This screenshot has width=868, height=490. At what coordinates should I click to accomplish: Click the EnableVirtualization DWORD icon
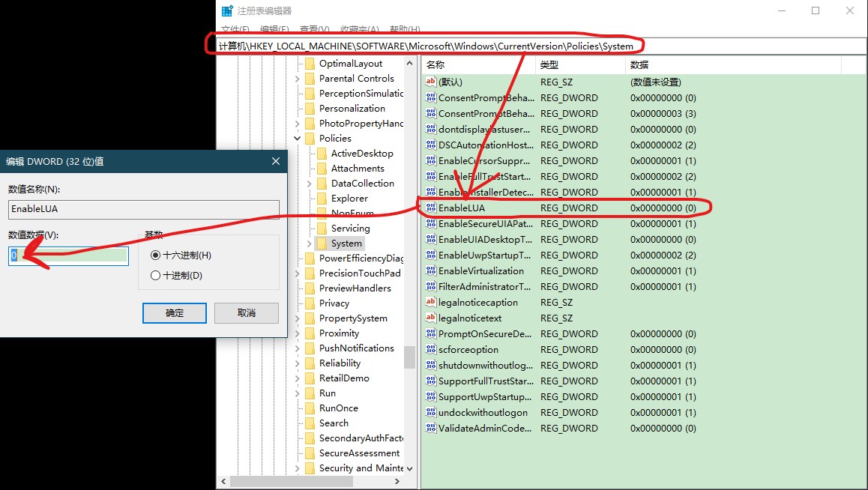coord(431,271)
